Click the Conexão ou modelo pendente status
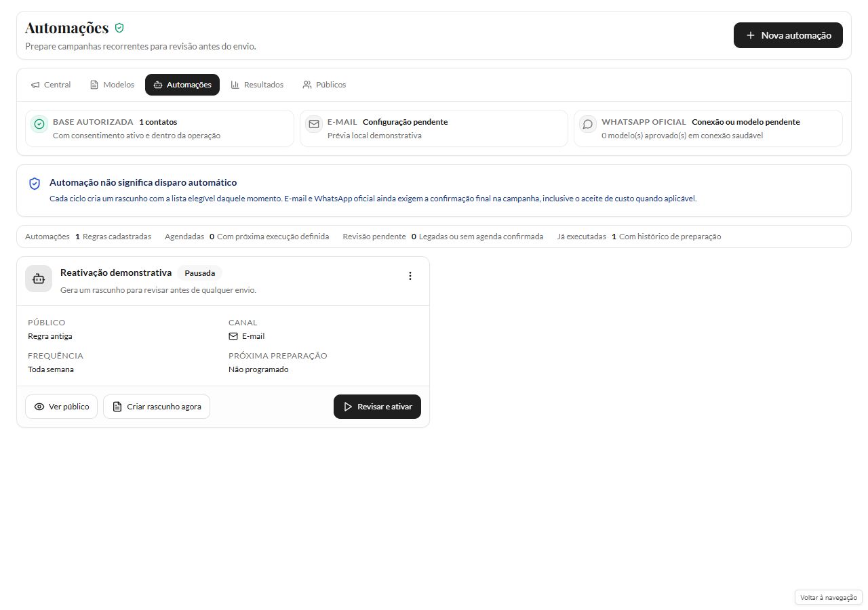This screenshot has height=610, width=868. [x=746, y=122]
